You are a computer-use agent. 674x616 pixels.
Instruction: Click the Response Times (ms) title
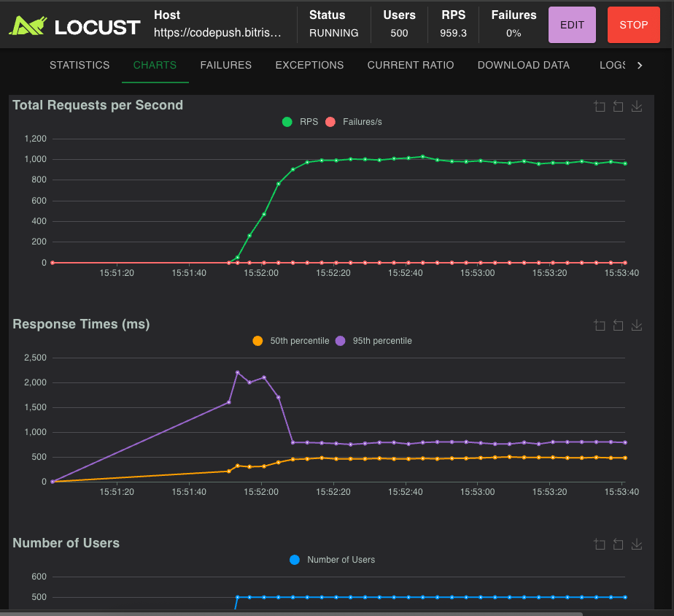pos(81,324)
